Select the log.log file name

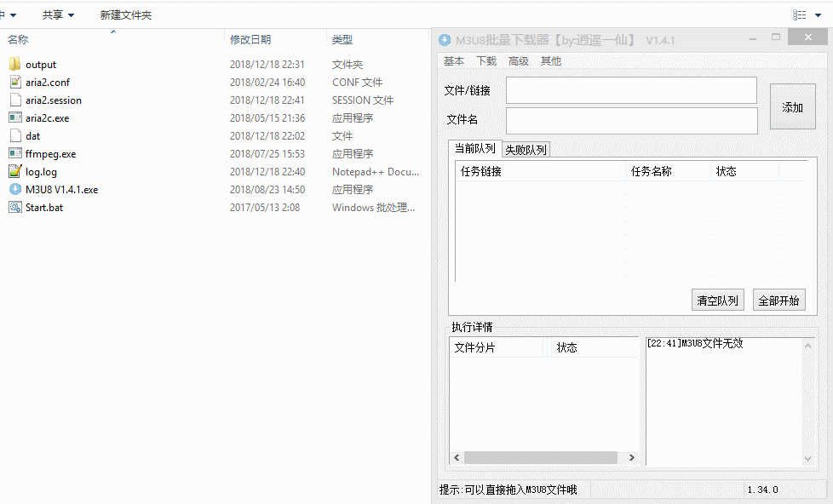click(x=42, y=171)
